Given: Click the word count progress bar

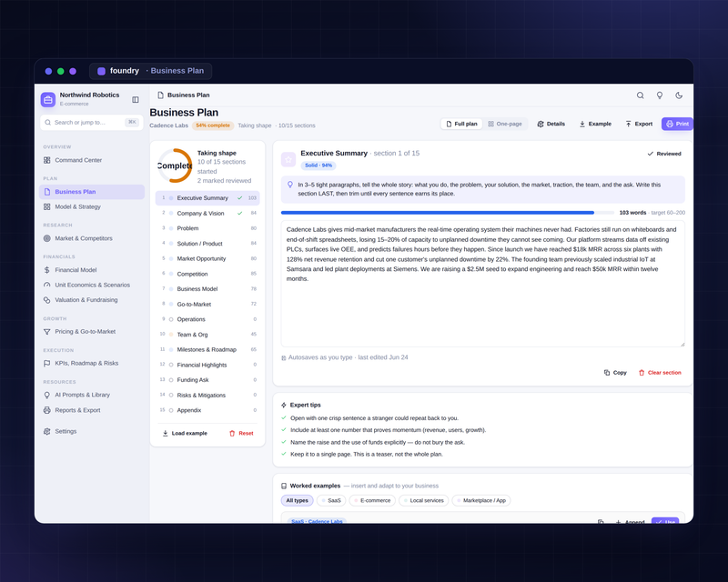Looking at the screenshot, I should [x=448, y=213].
